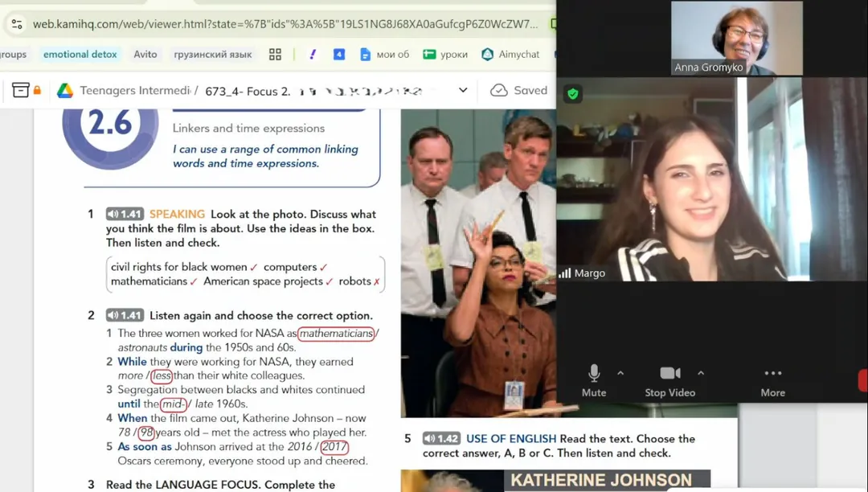868x492 pixels.
Task: Click the purple exclamation mark bookmark icon
Action: 313,54
